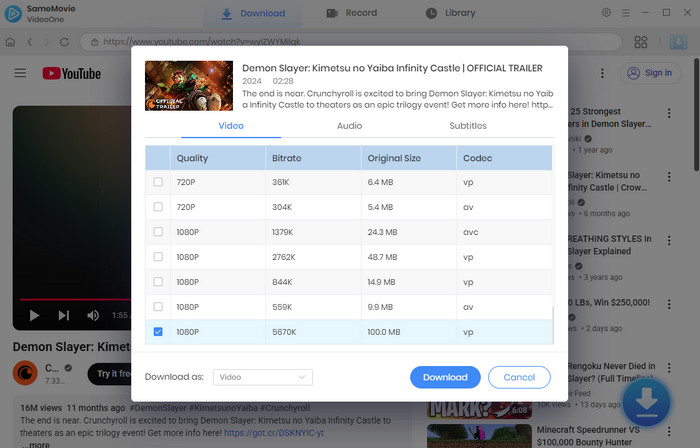Tick the 1080P 1379K avc checkbox

157,232
